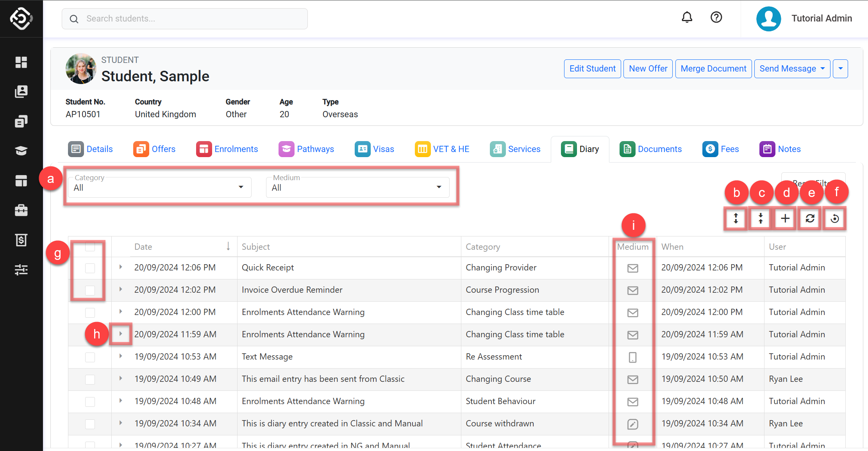Click email icon in Student Behaviour row

pyautogui.click(x=633, y=402)
